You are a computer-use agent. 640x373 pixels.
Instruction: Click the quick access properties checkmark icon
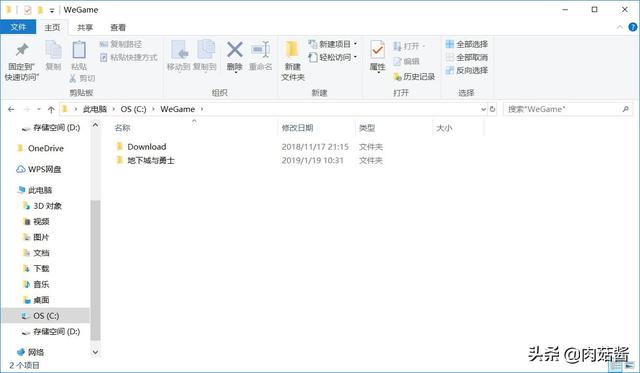click(x=27, y=10)
